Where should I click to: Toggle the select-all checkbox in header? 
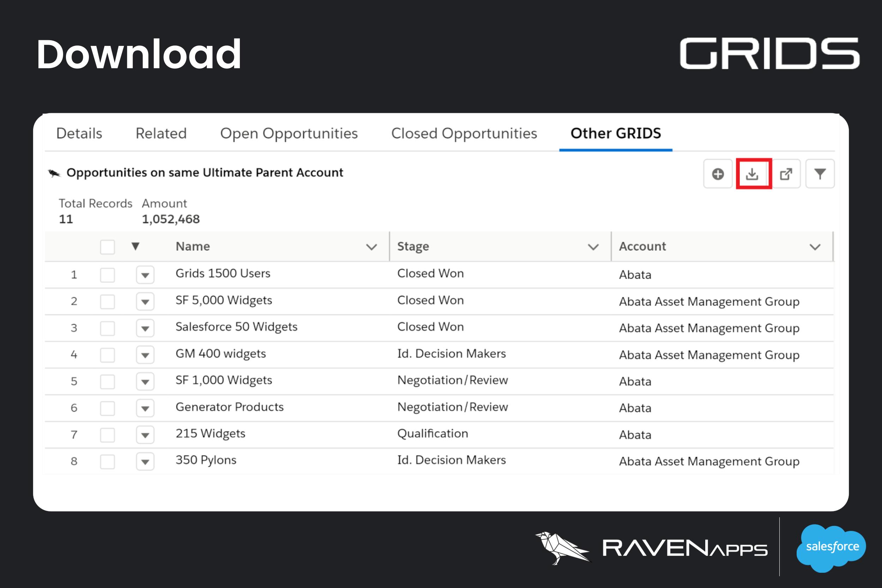pyautogui.click(x=107, y=247)
